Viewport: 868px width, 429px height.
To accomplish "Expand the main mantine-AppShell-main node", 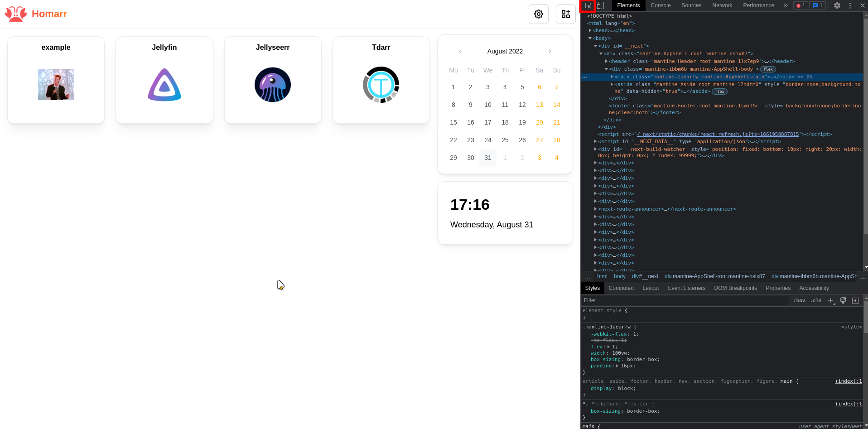I will click(612, 77).
